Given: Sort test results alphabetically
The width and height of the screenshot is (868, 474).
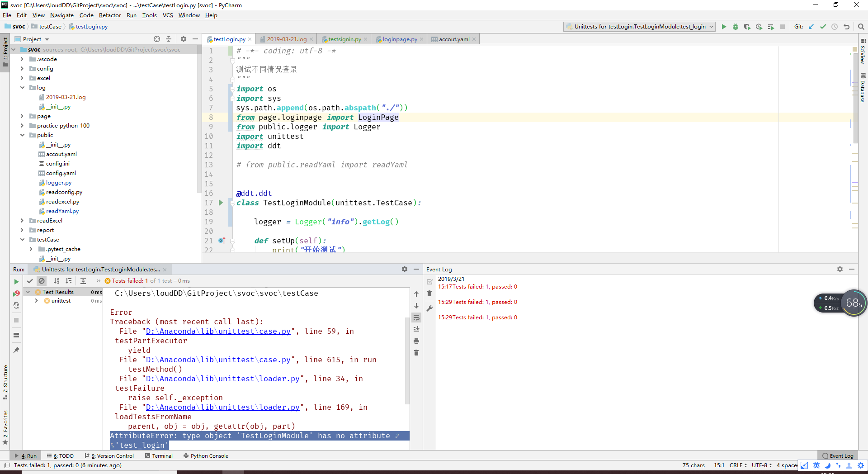Looking at the screenshot, I should [57, 281].
